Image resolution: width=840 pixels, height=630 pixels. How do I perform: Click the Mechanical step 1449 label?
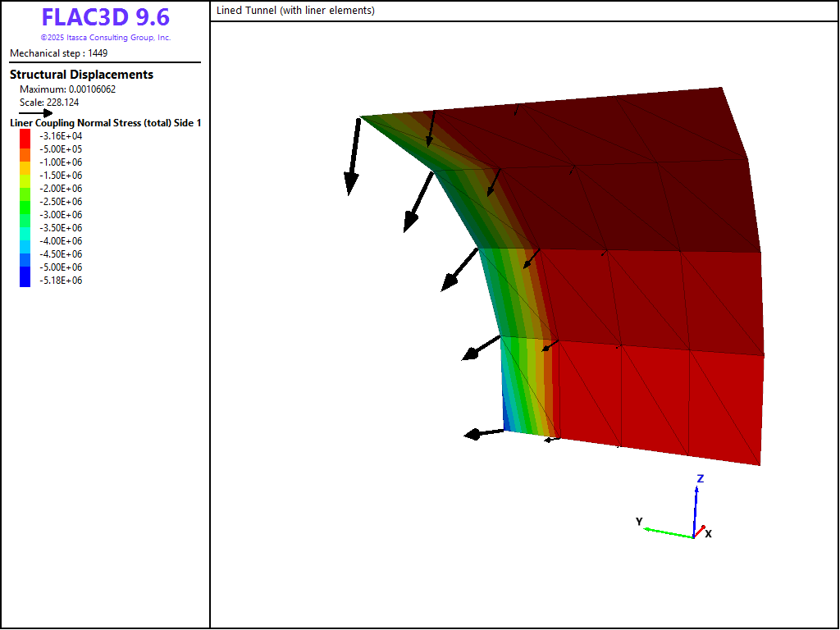(x=58, y=53)
